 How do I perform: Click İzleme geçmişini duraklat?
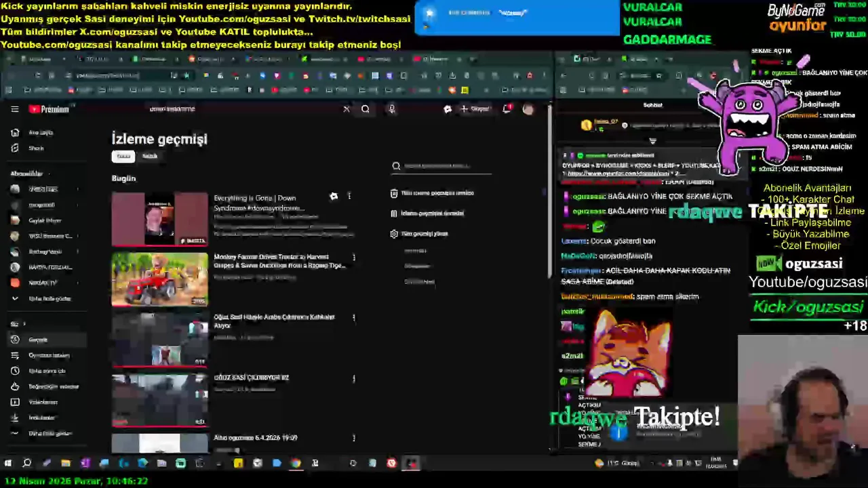click(x=427, y=213)
